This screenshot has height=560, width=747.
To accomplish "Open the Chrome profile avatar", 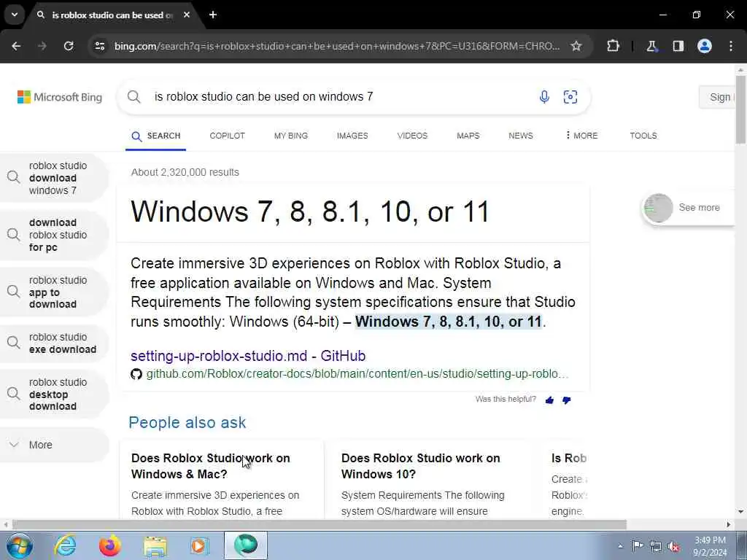I will [705, 46].
